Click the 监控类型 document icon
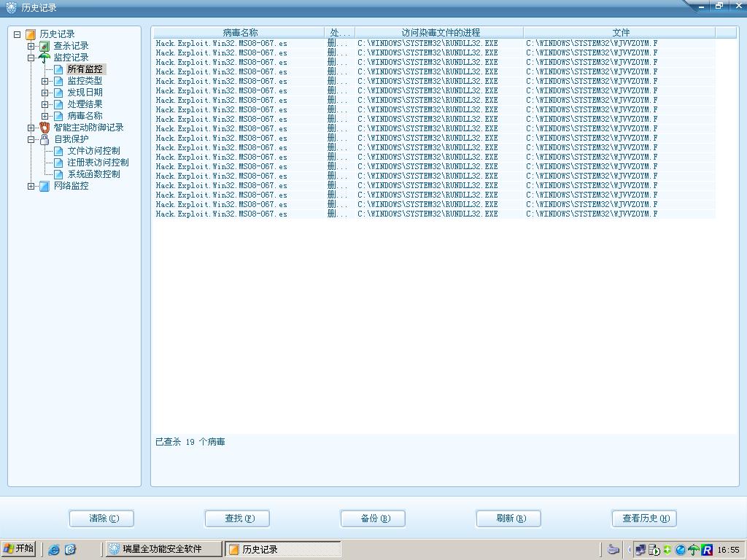 click(58, 81)
